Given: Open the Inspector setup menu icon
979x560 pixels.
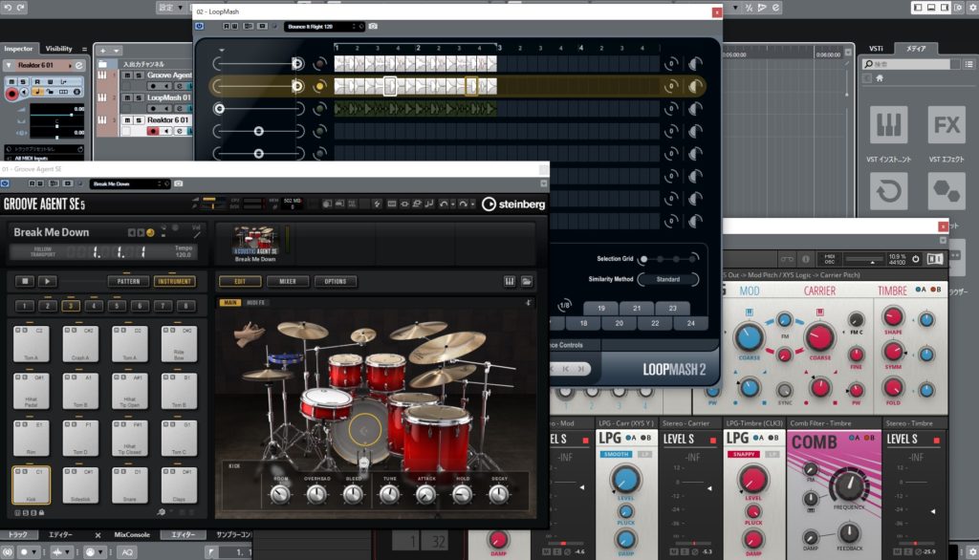Looking at the screenshot, I should pos(84,49).
